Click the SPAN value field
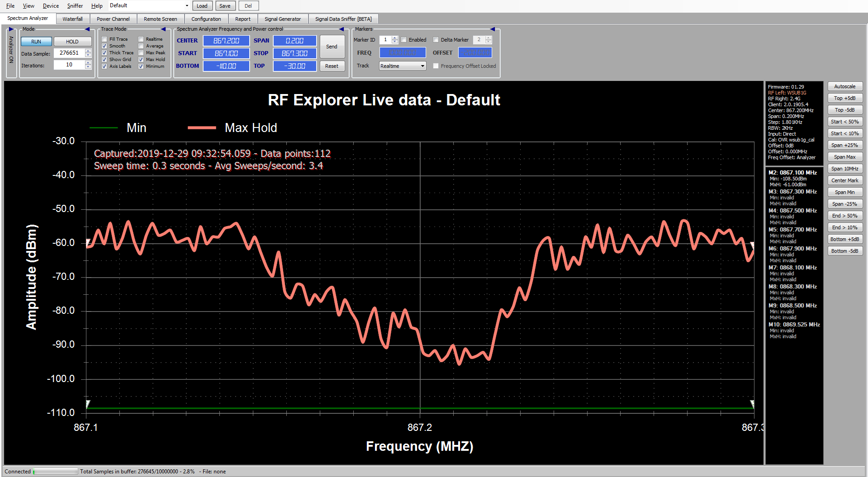Image resolution: width=868 pixels, height=477 pixels. [x=295, y=41]
